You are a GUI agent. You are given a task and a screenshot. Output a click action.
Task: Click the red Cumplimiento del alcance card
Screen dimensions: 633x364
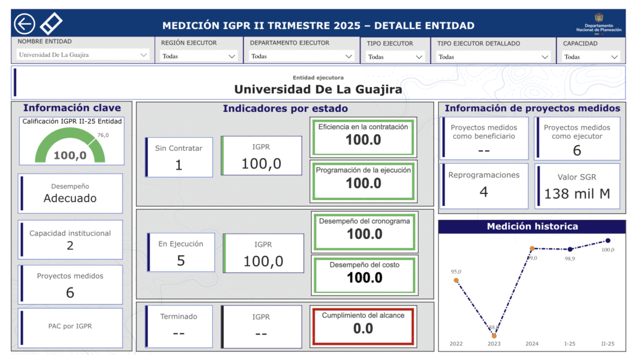(363, 326)
